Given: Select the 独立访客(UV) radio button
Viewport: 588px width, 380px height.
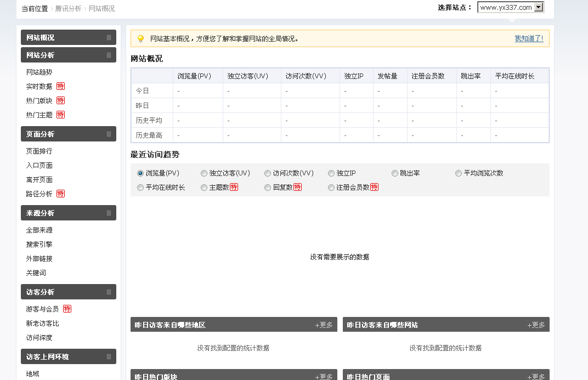Looking at the screenshot, I should 204,173.
